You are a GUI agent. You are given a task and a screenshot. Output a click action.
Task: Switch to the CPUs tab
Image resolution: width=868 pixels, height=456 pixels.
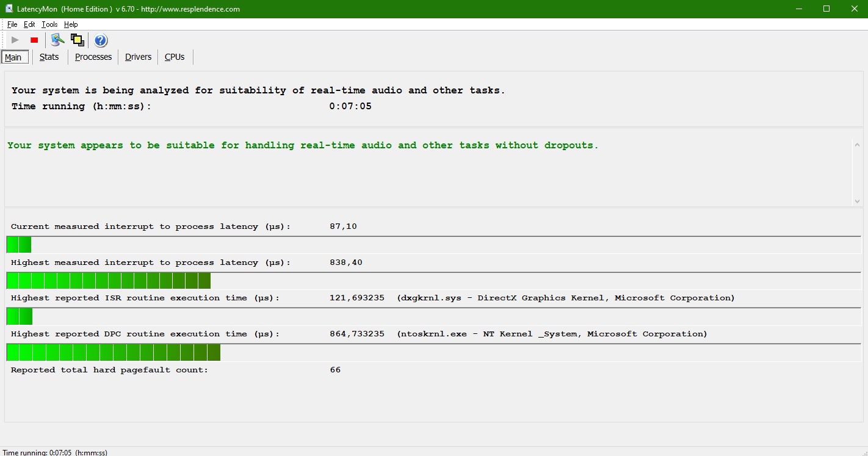[x=175, y=57]
